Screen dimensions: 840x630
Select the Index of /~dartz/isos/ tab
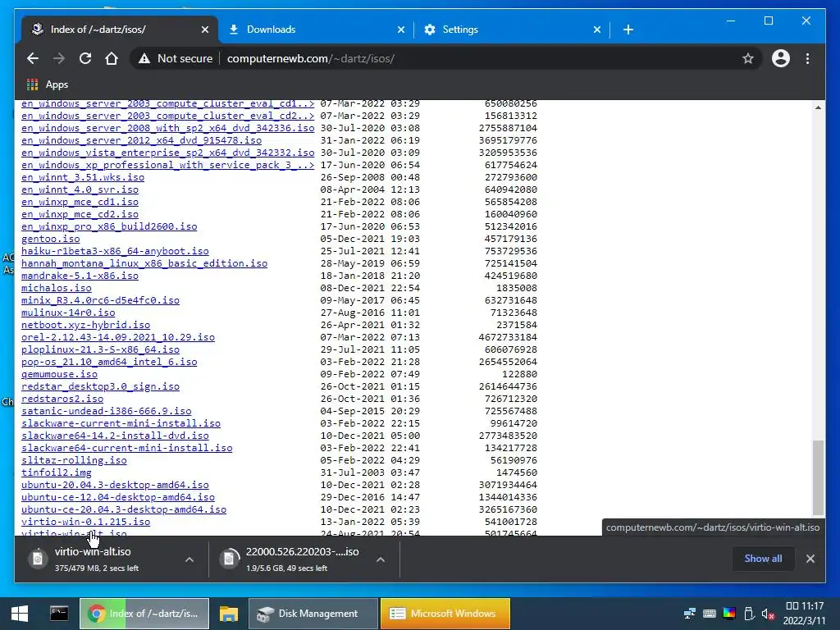120,30
